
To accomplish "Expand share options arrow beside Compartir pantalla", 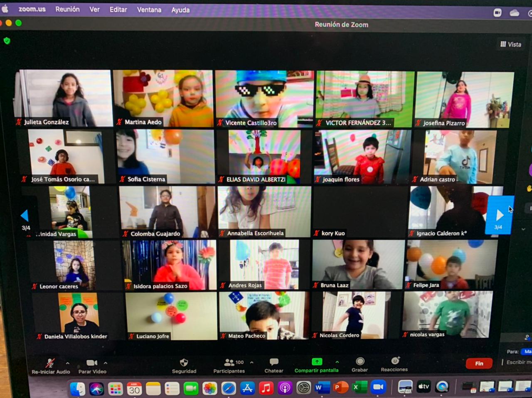I will point(337,362).
